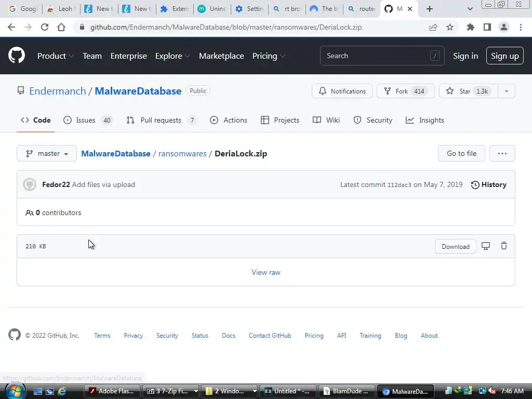Click Download button for DeriaLock.zip
532x399 pixels.
tap(455, 247)
